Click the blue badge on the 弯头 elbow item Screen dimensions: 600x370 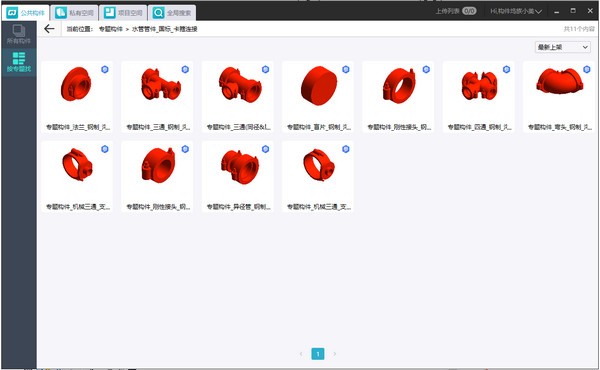587,69
